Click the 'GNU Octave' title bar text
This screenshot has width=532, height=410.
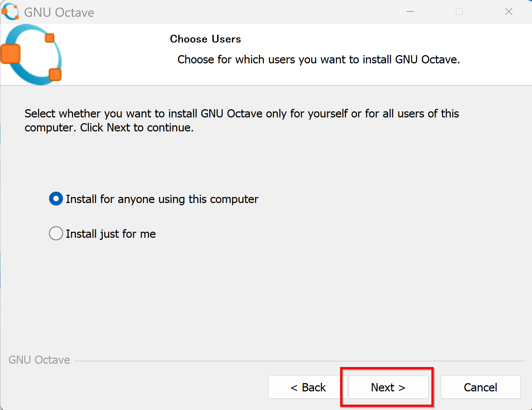pos(59,13)
